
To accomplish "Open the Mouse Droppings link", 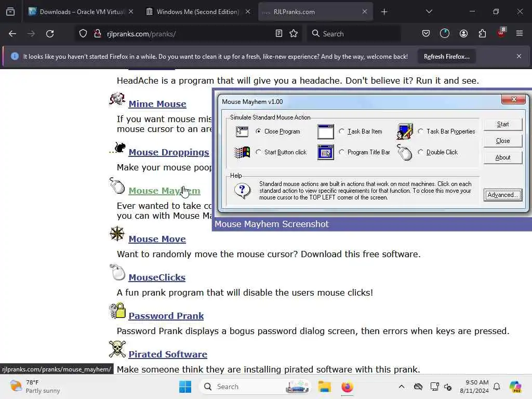I will pos(169,152).
